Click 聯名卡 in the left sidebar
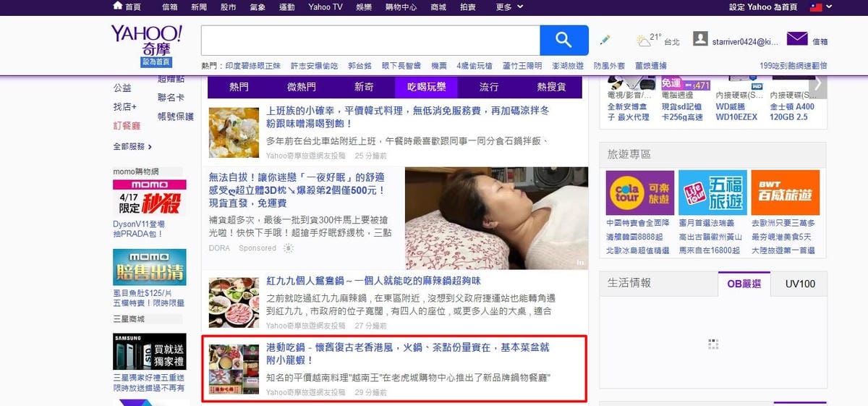Screen dimensions: 868x406 [171, 97]
